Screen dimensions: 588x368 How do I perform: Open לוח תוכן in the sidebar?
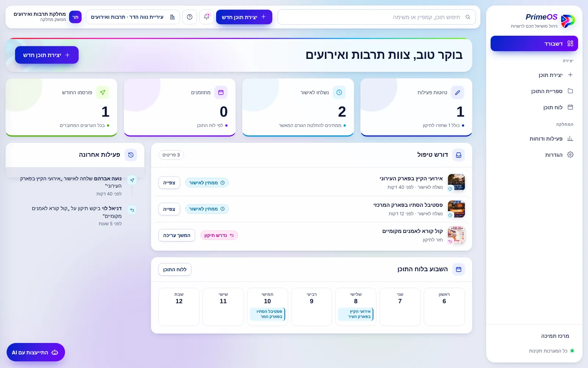(534, 107)
